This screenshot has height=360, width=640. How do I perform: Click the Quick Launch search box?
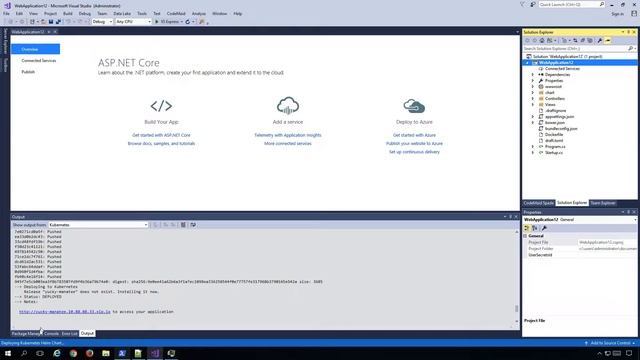pyautogui.click(x=571, y=4)
